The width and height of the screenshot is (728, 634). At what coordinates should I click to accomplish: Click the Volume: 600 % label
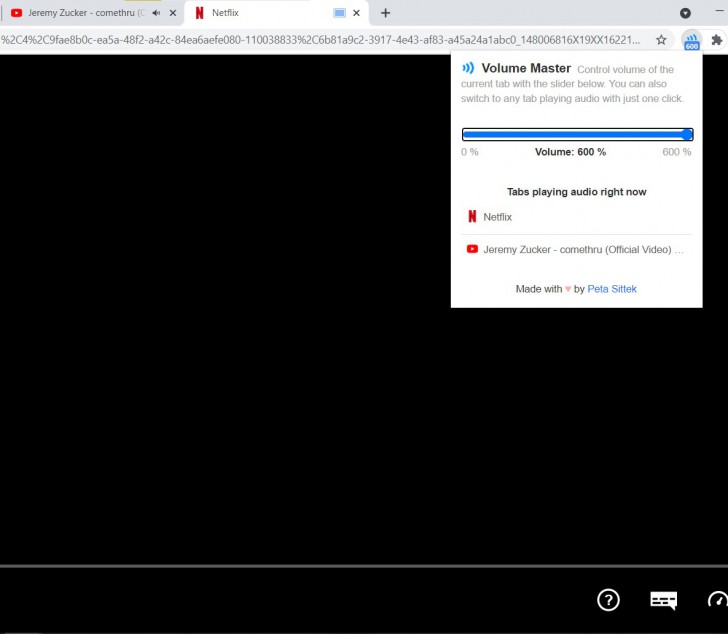570,152
